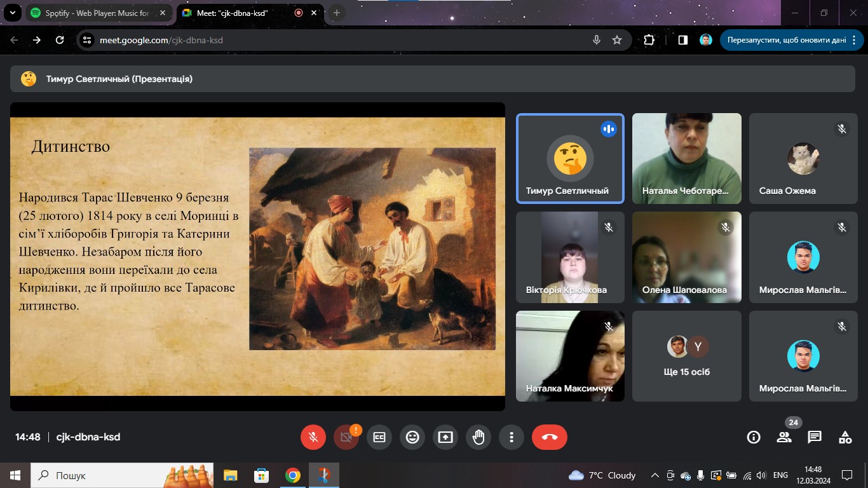Image resolution: width=868 pixels, height=488 pixels.
Task: Bookmark this page with the star
Action: (617, 40)
